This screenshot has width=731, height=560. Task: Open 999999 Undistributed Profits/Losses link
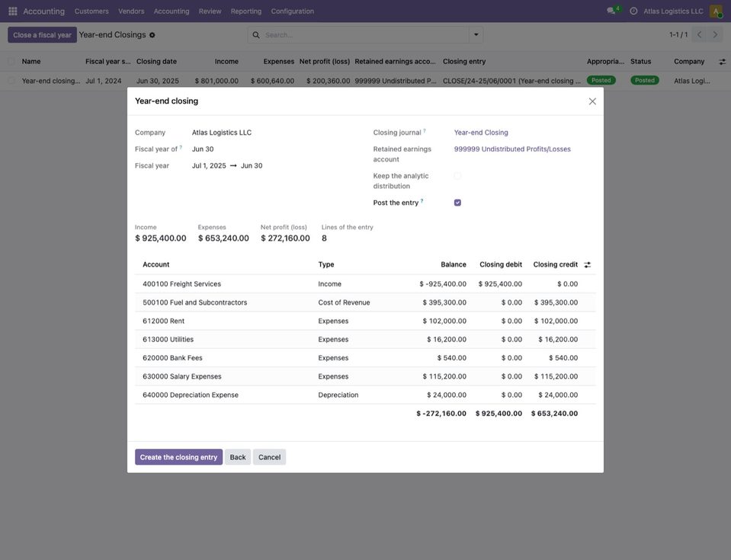[512, 149]
